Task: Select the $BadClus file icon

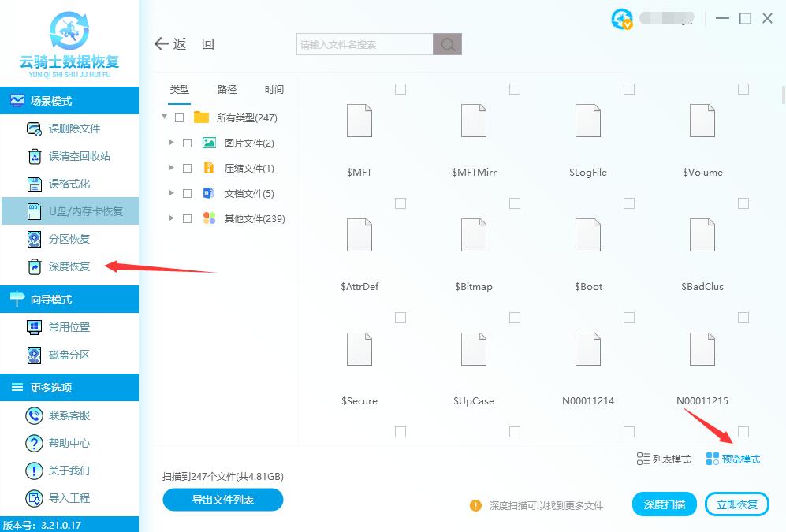Action: click(x=702, y=235)
